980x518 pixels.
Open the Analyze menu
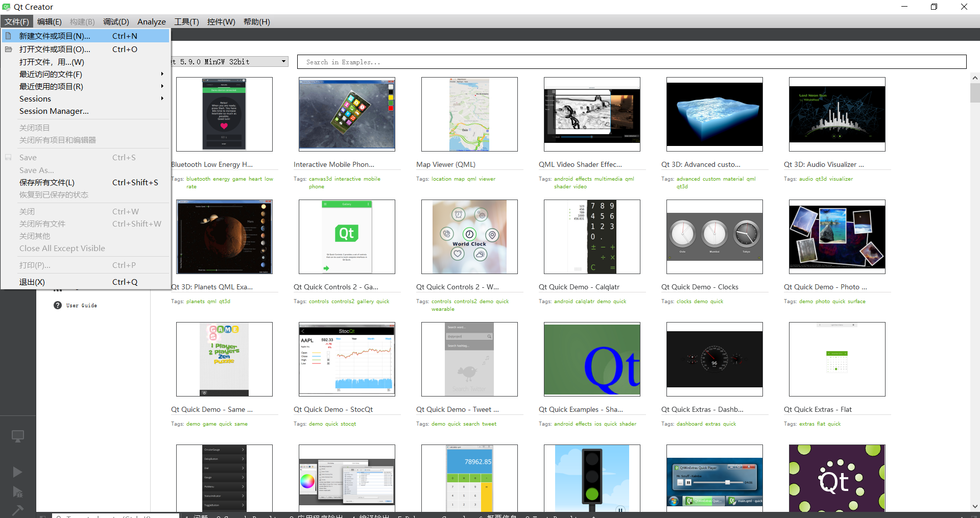152,21
